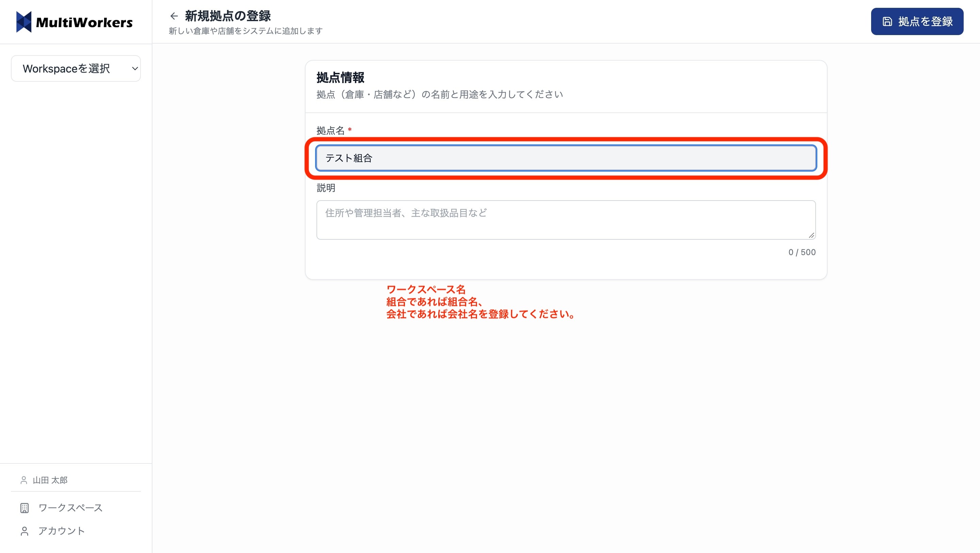Click the building icon next to ワークスペース

[24, 508]
